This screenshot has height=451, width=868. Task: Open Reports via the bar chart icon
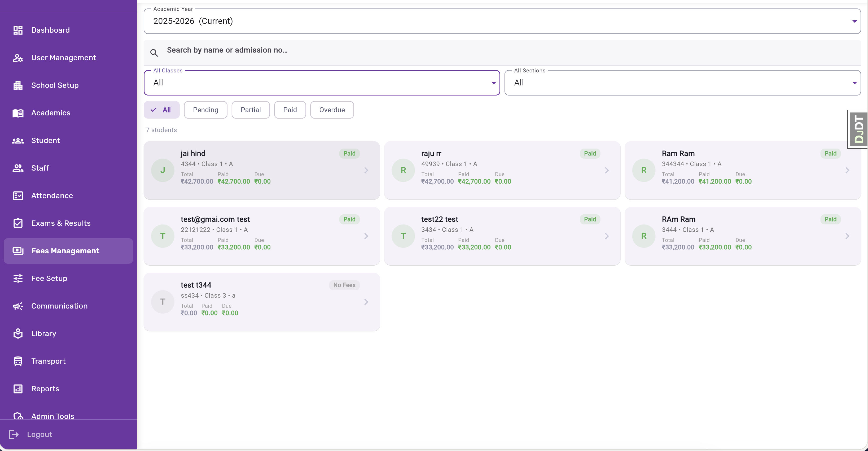click(18, 389)
